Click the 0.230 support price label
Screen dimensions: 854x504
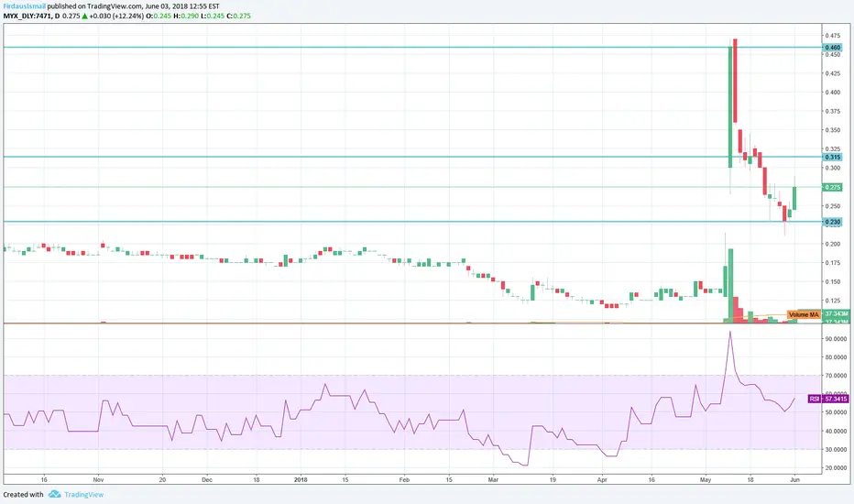pos(832,222)
